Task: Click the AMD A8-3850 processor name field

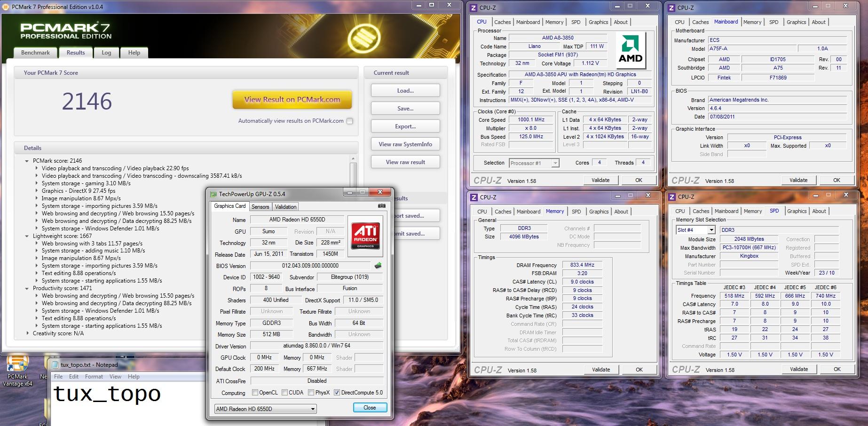Action: point(558,38)
